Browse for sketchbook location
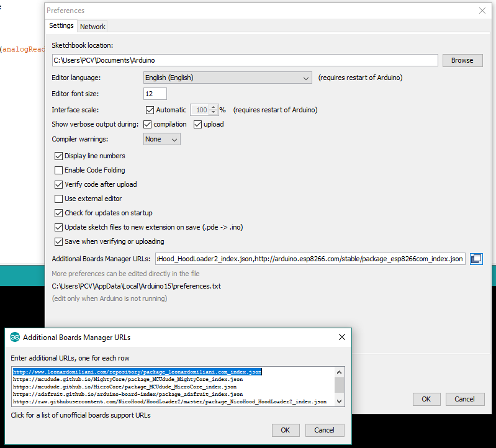 tap(462, 60)
